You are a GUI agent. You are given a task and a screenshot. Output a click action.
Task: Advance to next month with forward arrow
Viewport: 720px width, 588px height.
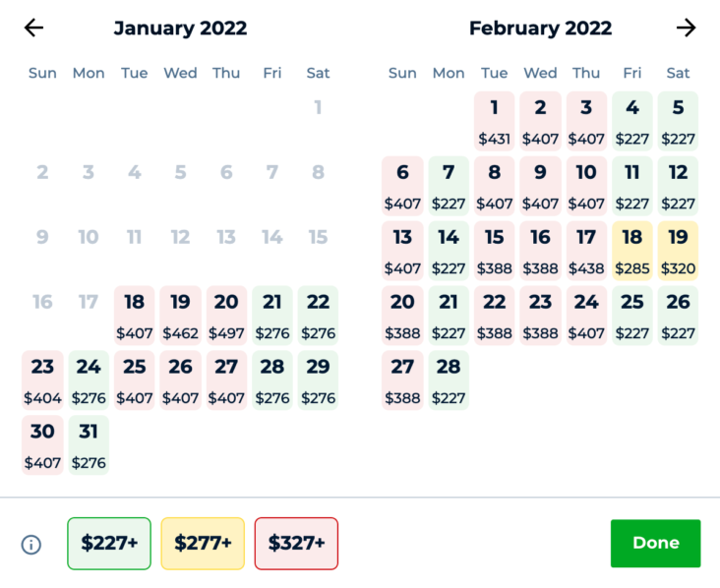coord(686,28)
